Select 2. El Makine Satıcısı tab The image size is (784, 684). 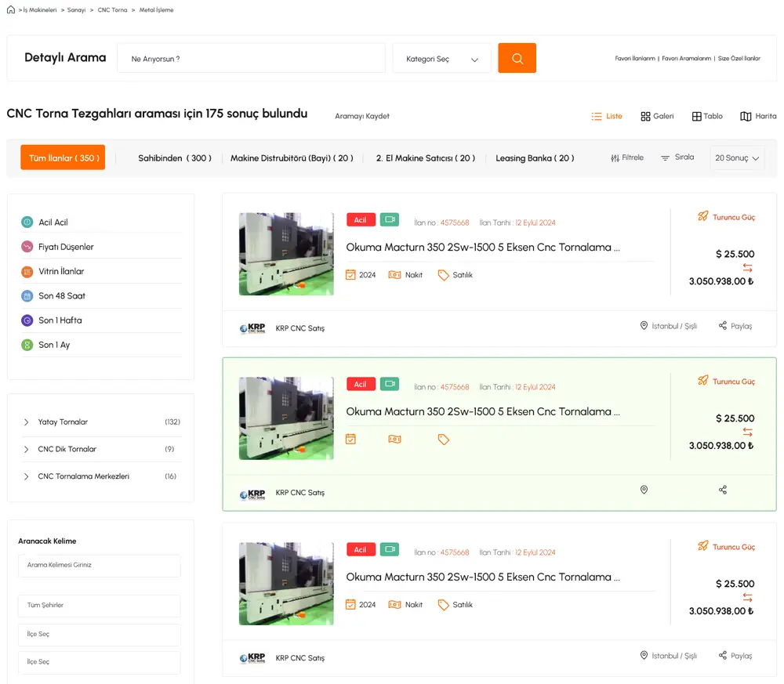point(426,158)
